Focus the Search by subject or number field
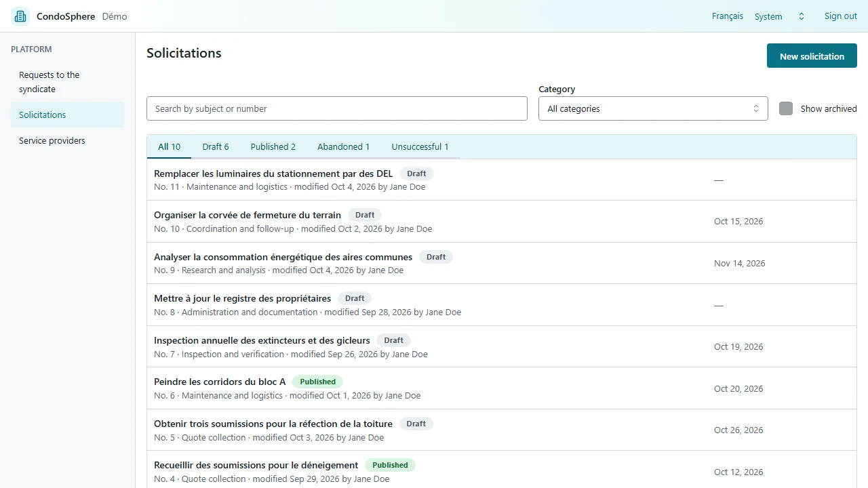The image size is (868, 488). (337, 108)
